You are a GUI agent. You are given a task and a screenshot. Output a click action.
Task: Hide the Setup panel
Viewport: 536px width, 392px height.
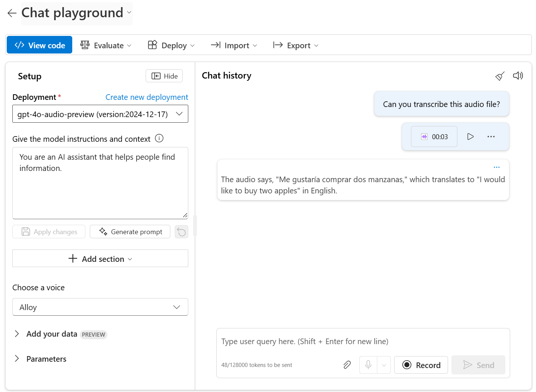164,76
